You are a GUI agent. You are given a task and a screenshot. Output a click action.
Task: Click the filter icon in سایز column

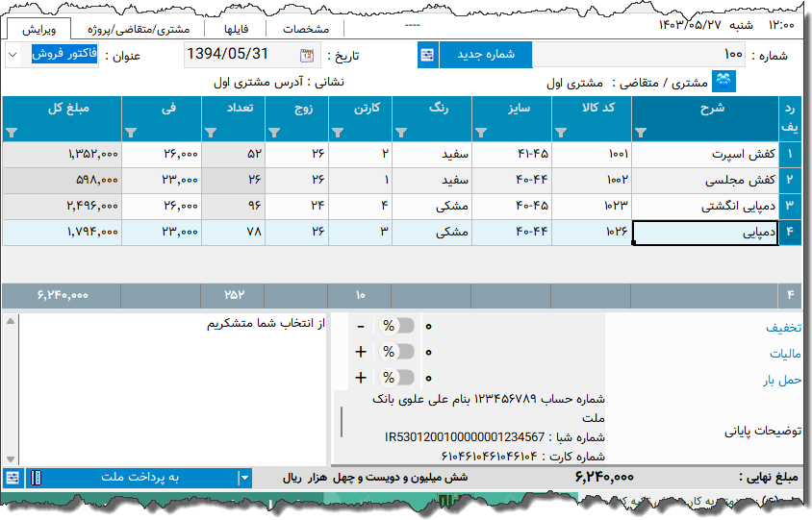tap(481, 133)
